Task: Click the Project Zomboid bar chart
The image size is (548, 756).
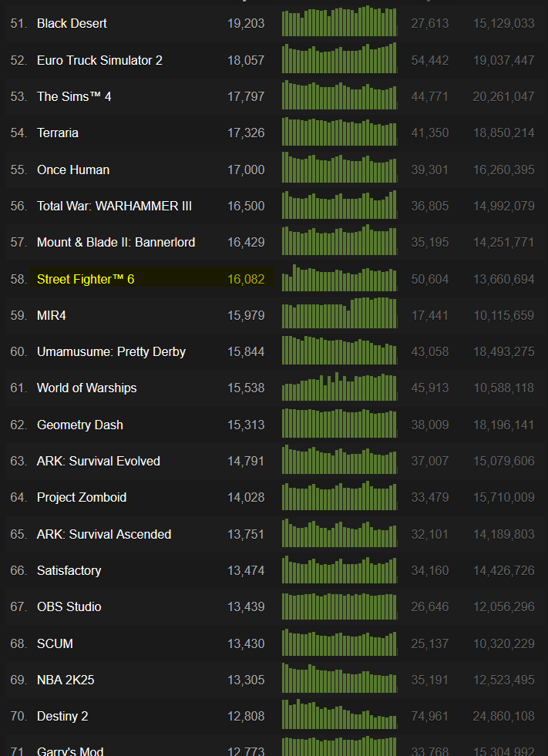Action: pyautogui.click(x=340, y=496)
